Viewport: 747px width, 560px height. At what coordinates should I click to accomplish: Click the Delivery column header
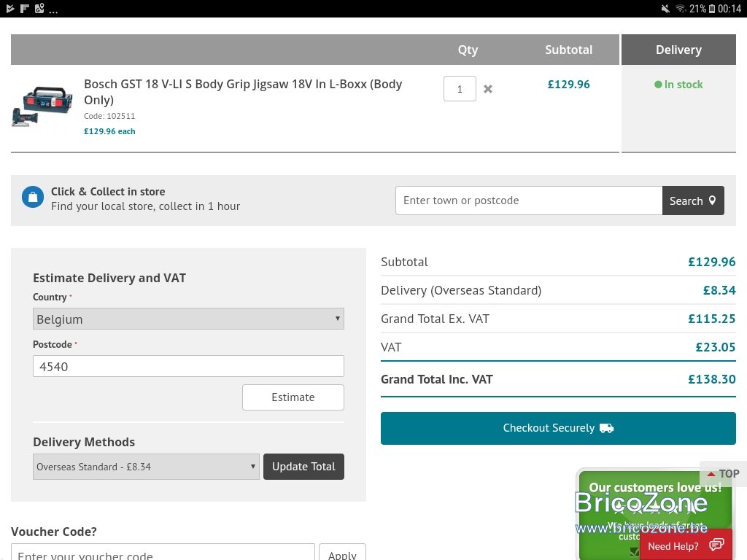678,50
